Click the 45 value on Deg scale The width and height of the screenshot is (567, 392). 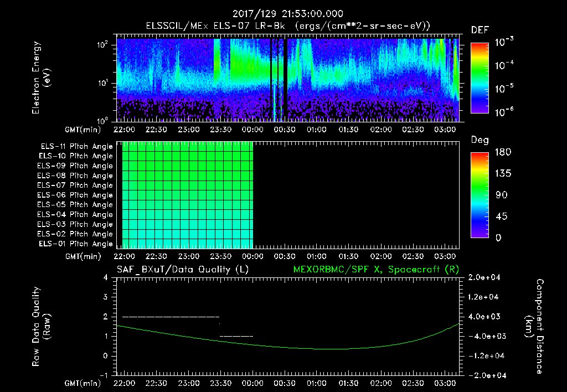tap(502, 216)
